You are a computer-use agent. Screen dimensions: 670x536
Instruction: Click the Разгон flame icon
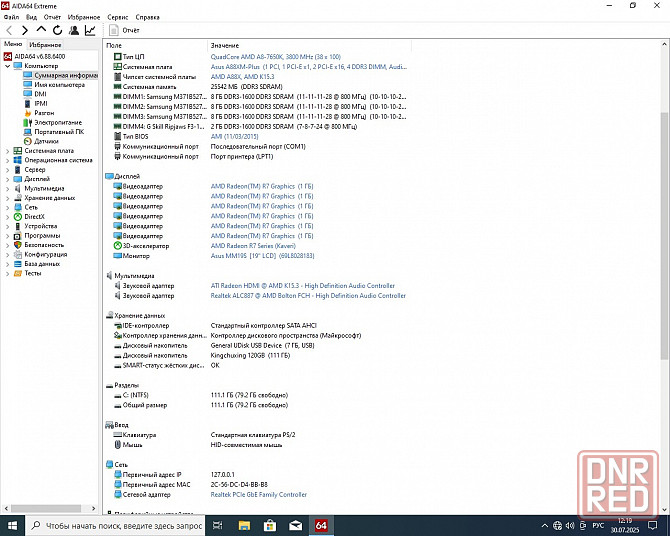(x=28, y=113)
